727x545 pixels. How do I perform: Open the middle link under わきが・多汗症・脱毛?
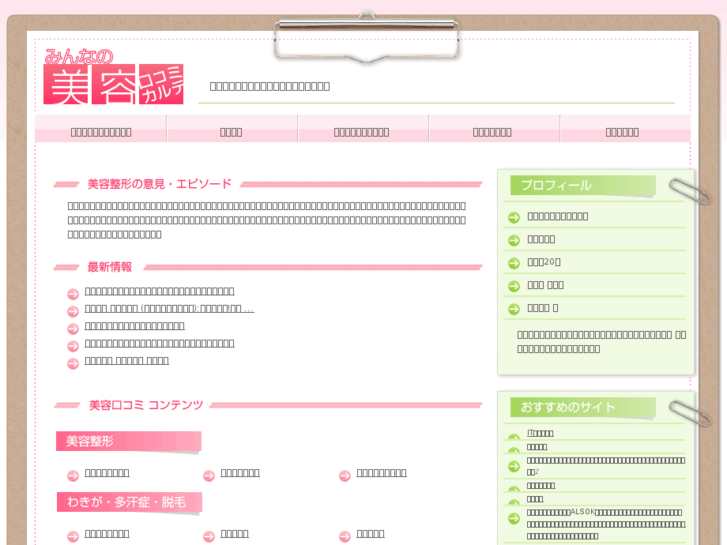[235, 534]
